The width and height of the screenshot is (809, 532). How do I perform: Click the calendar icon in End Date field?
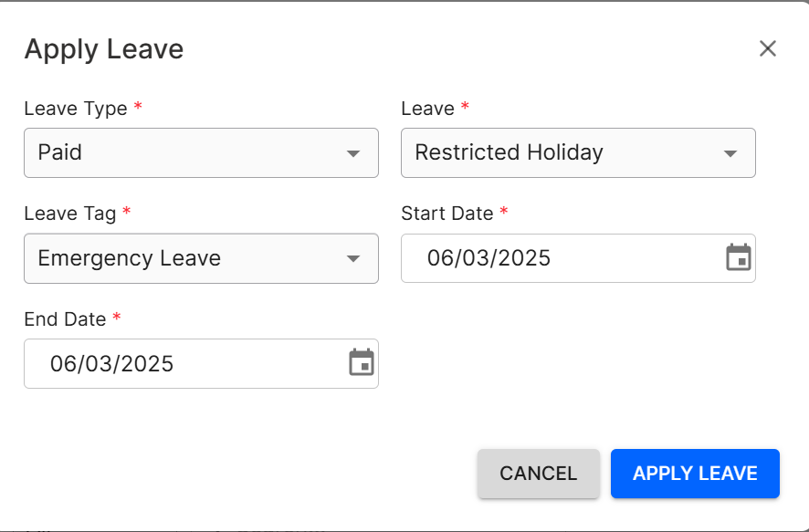click(x=362, y=363)
